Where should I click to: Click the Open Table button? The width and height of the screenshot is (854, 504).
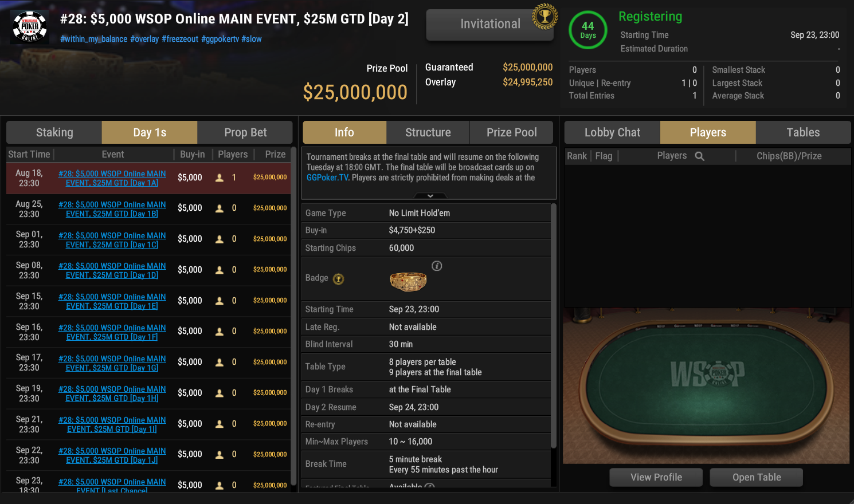756,477
